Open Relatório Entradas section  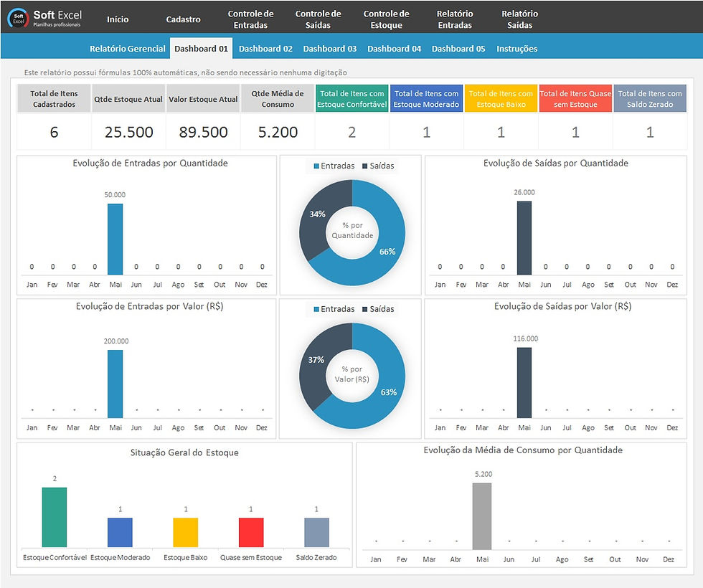pos(456,19)
